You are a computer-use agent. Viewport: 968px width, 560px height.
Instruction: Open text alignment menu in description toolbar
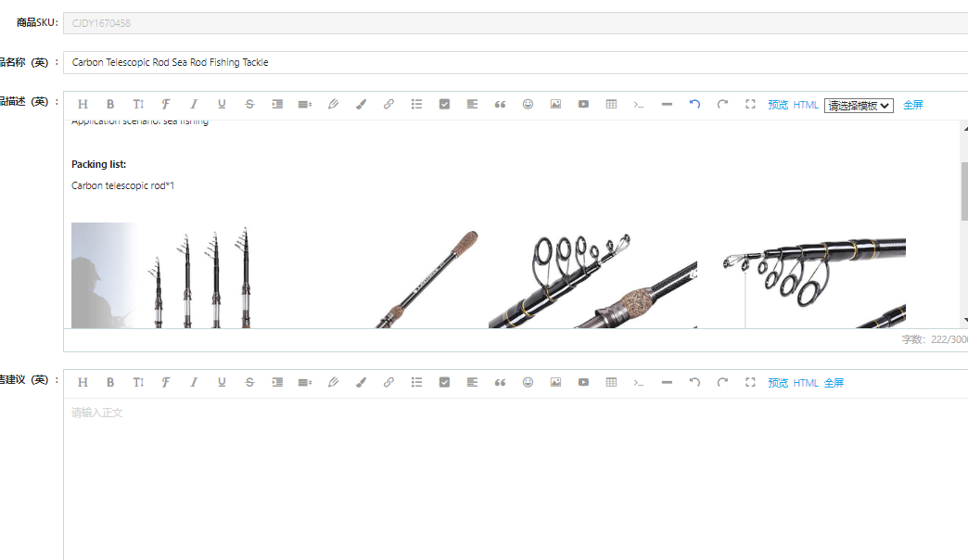pos(472,105)
